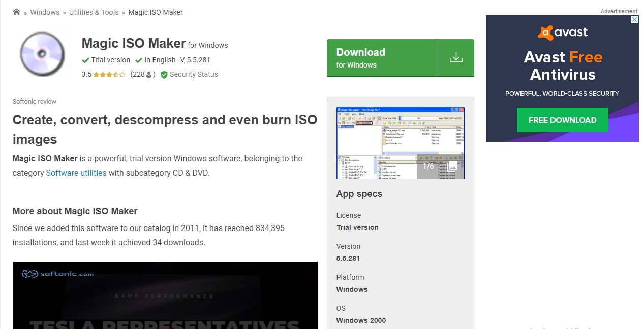Click the Avast logo in the ad
This screenshot has width=644, height=329.
pos(563,32)
